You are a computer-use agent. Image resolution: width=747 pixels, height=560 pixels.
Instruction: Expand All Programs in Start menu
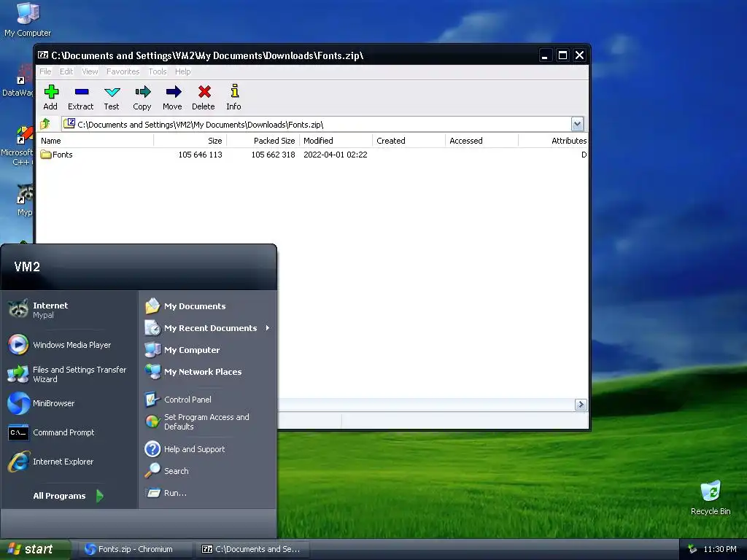(68, 496)
